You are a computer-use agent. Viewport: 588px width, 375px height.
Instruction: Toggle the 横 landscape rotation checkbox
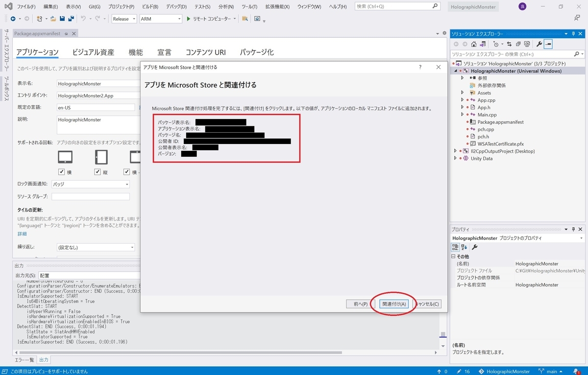(x=62, y=172)
